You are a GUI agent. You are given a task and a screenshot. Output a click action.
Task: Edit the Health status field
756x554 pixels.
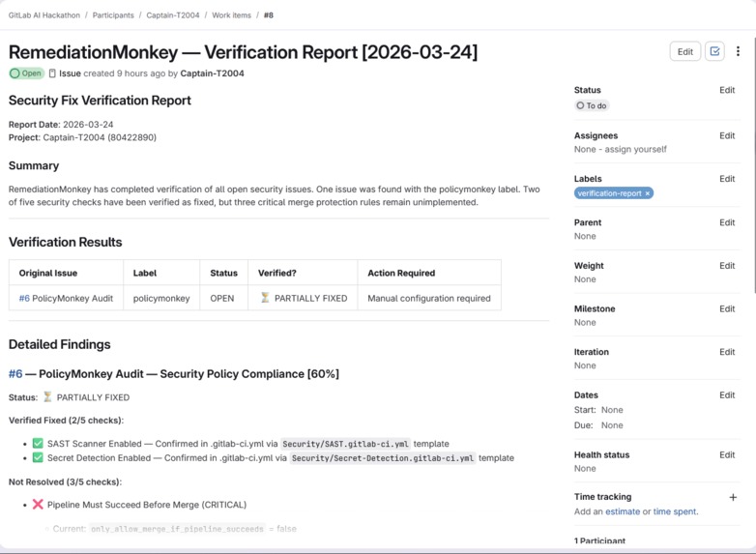(x=727, y=455)
